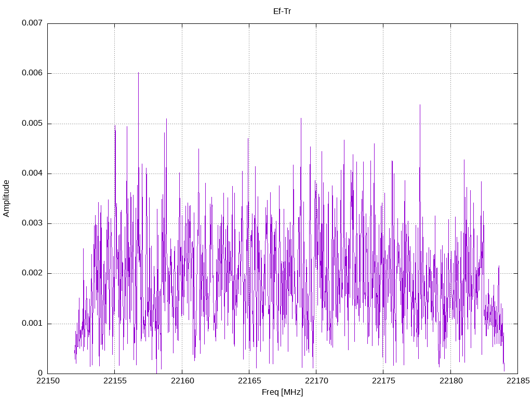Click the y-axis tick value 0.004
Viewport: 532px width, 399px height.
pyautogui.click(x=32, y=173)
